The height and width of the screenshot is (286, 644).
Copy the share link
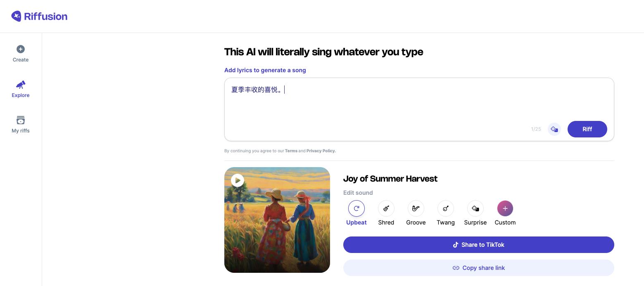[478, 268]
